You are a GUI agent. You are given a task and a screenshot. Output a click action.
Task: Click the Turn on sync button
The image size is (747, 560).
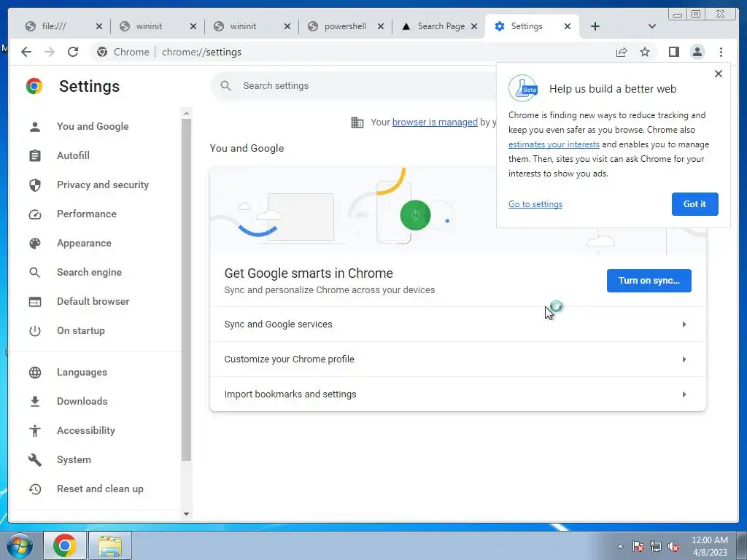tap(649, 281)
